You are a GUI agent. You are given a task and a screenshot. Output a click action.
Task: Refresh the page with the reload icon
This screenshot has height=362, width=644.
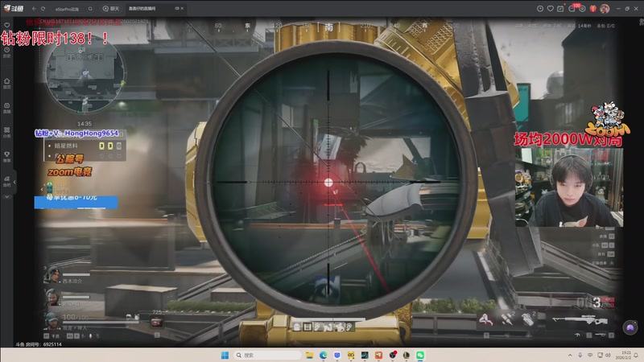point(43,9)
